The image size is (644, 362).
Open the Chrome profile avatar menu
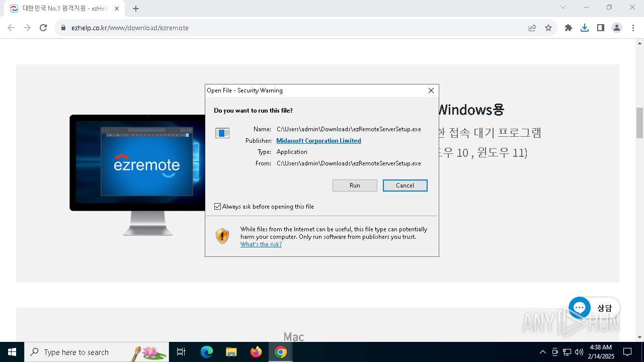617,28
